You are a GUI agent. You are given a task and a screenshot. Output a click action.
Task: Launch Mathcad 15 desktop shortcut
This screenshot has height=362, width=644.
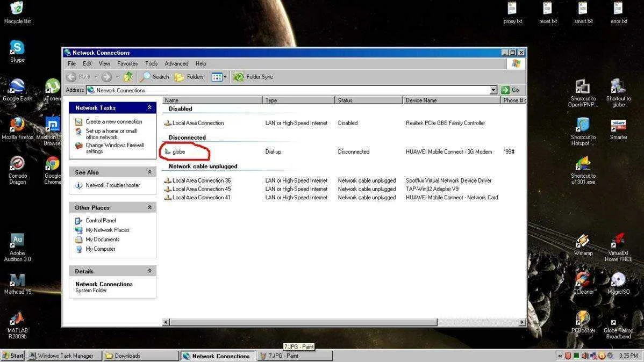[17, 284]
